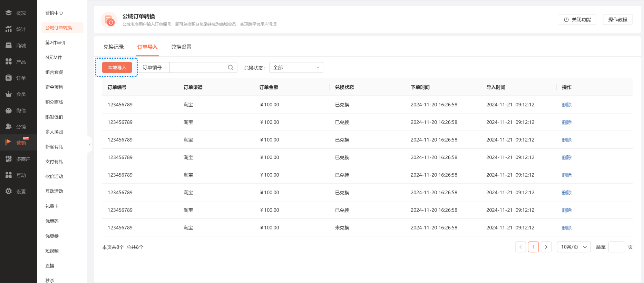
Task: Open the 微信 WeChat icon
Action: [x=9, y=110]
